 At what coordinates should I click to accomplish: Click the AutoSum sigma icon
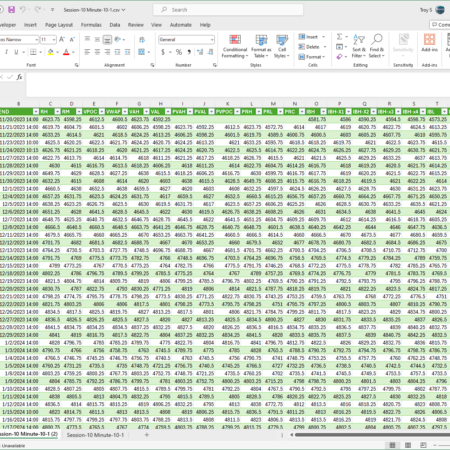[339, 37]
